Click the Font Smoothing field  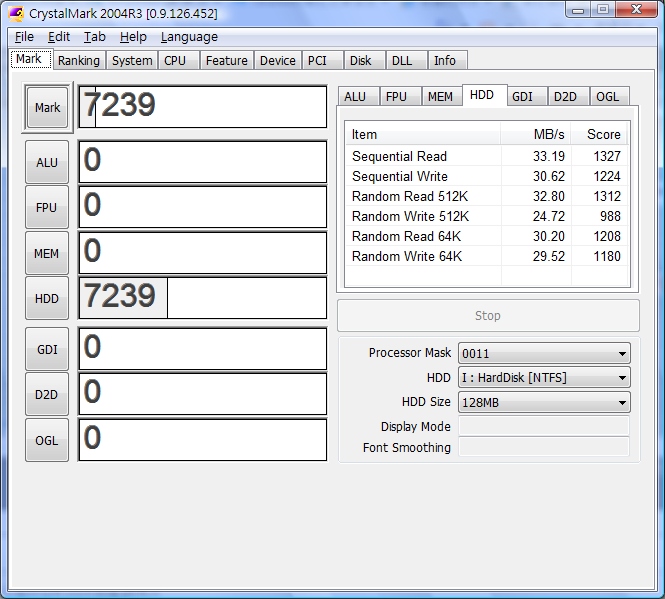click(544, 447)
